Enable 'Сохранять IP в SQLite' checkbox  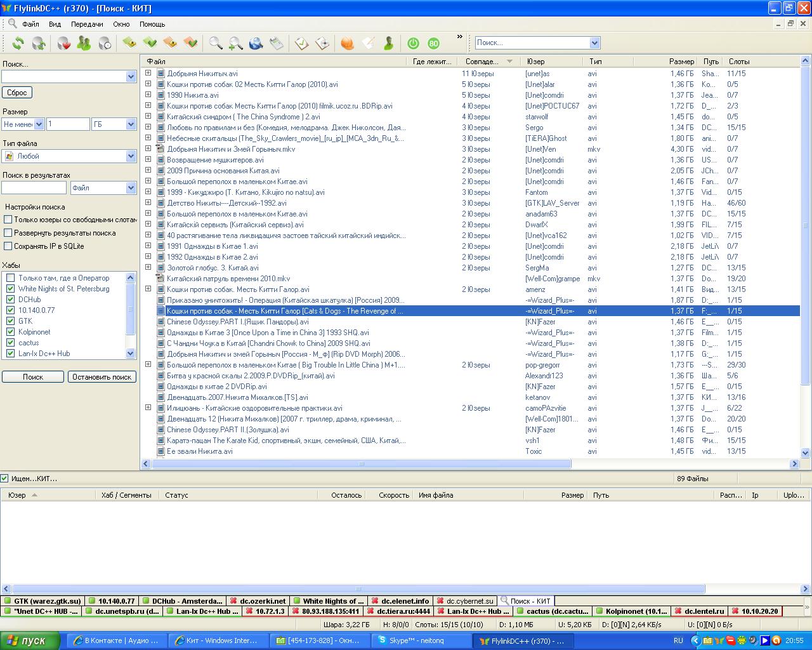pos(8,246)
